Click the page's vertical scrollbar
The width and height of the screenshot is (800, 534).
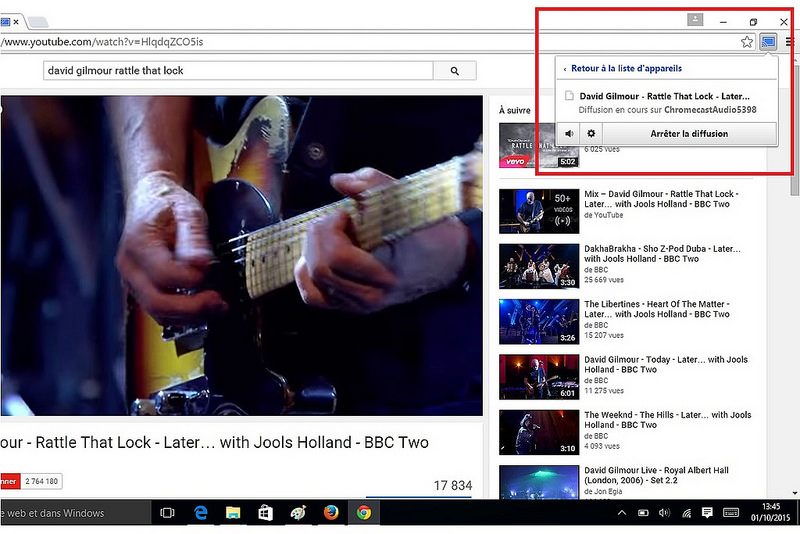pos(794,300)
